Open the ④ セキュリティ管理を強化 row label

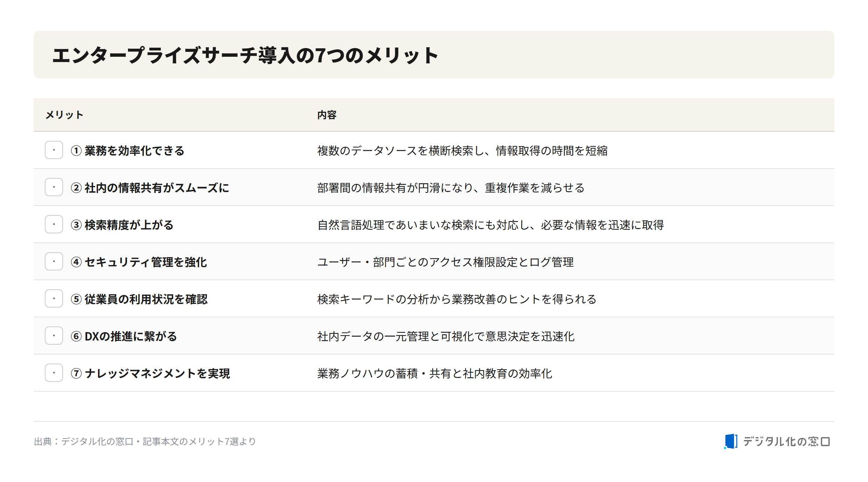coord(139,262)
